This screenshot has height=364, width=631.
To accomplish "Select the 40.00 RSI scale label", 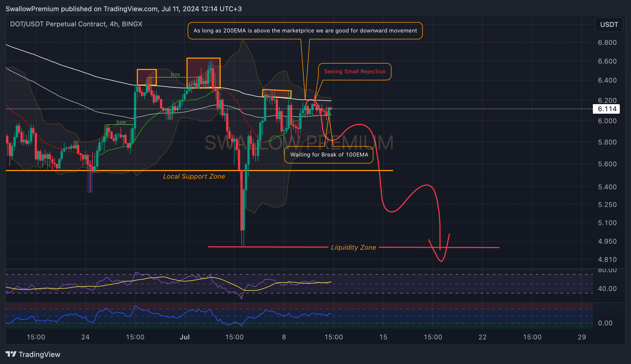I will coord(607,289).
